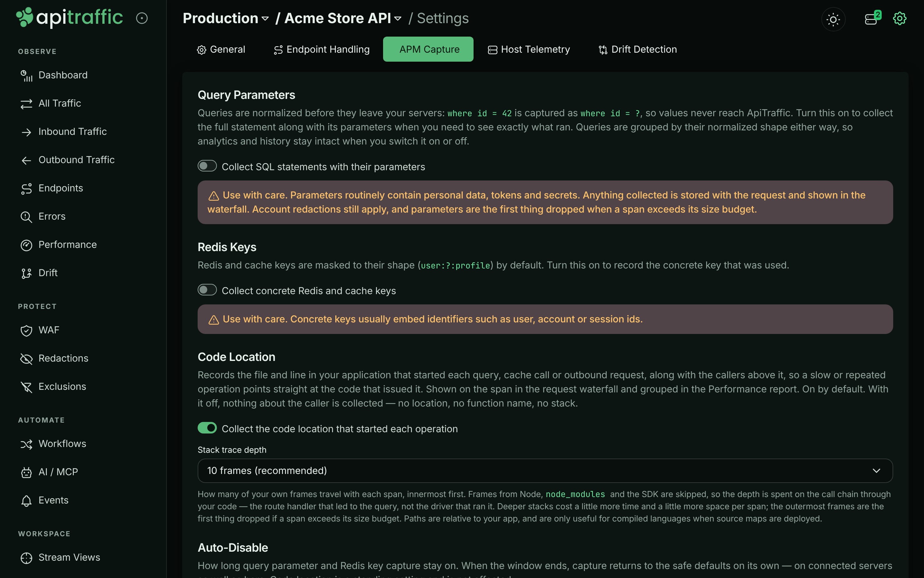This screenshot has height=578, width=924.
Task: Click the Redis Keys heading
Action: [x=227, y=247]
